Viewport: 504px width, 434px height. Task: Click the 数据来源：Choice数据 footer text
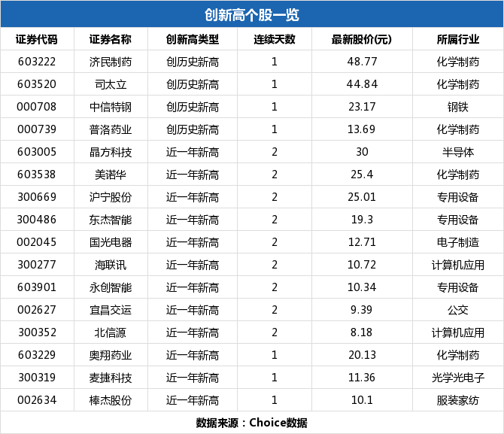252,422
